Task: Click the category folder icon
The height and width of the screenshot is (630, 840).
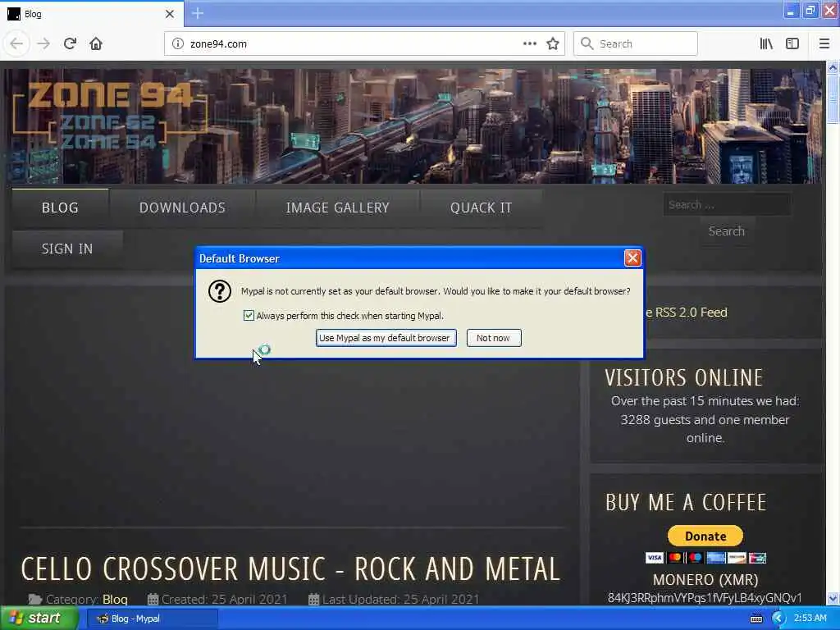Action: 35,599
